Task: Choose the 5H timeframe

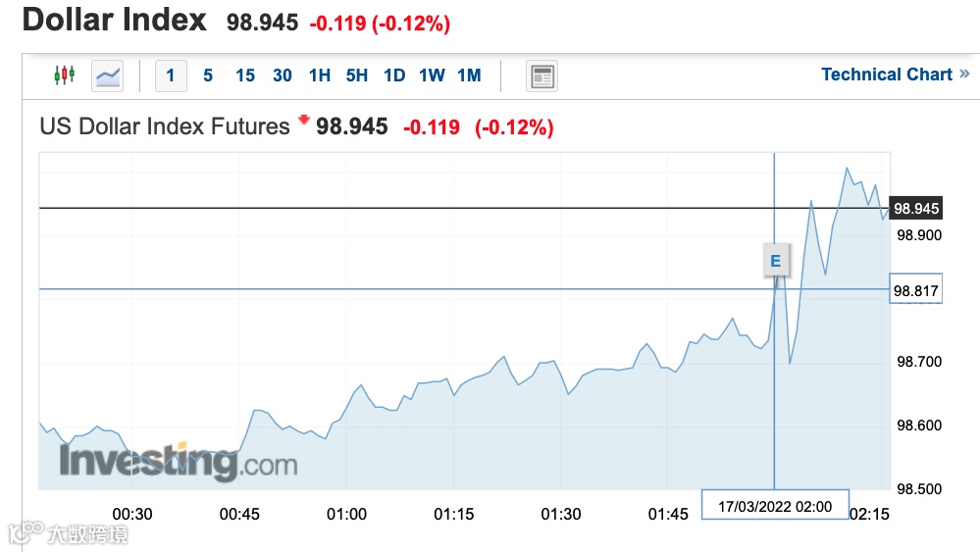Action: 357,75
